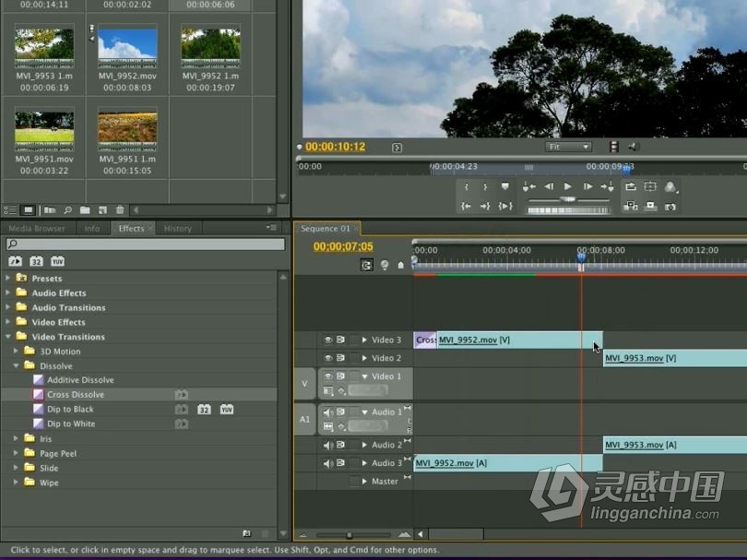Collapse the Video 1 track
Screen dimensions: 747x560
[365, 376]
